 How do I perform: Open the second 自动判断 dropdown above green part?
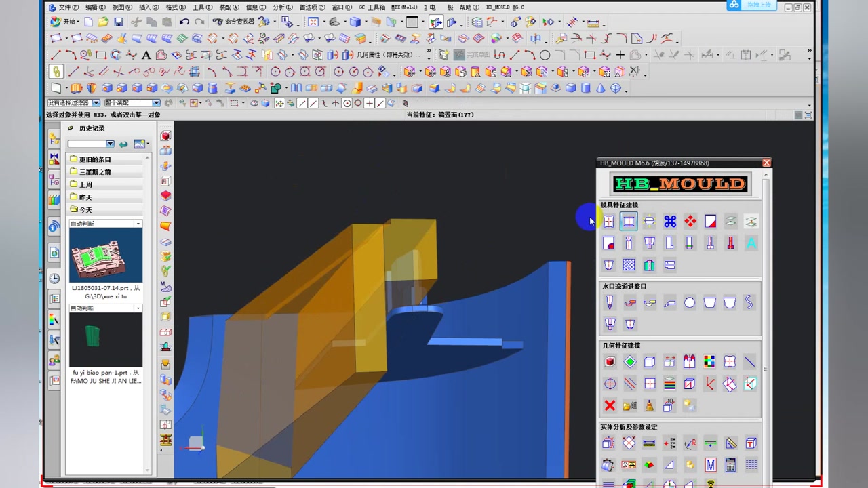click(x=105, y=308)
